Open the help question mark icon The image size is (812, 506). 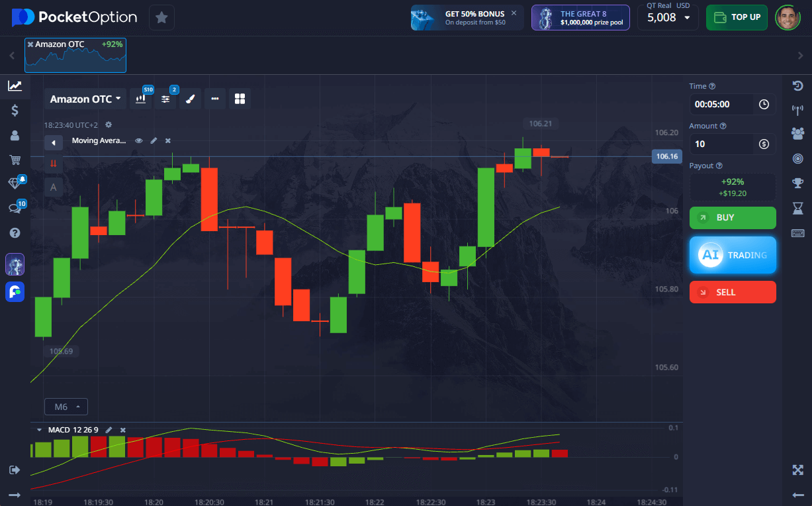(15, 233)
